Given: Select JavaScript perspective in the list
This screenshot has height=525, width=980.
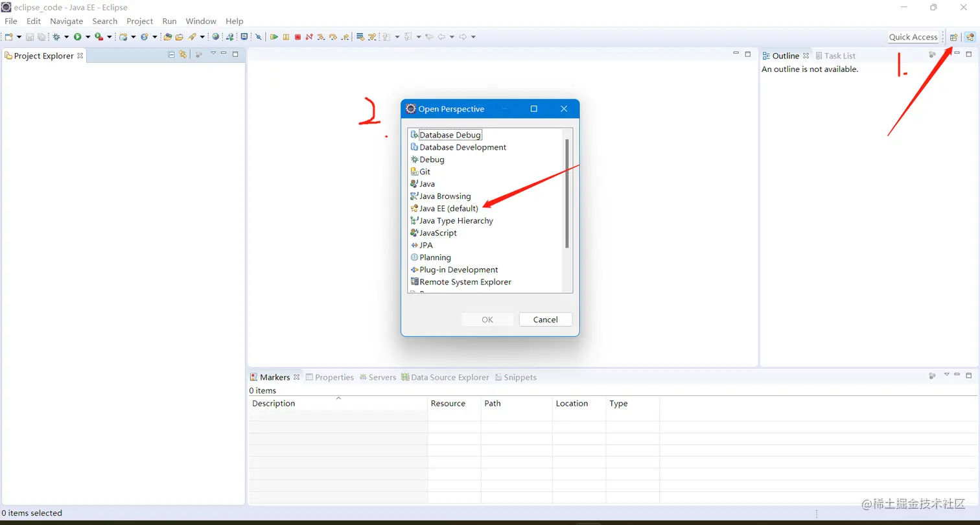Looking at the screenshot, I should pos(434,233).
